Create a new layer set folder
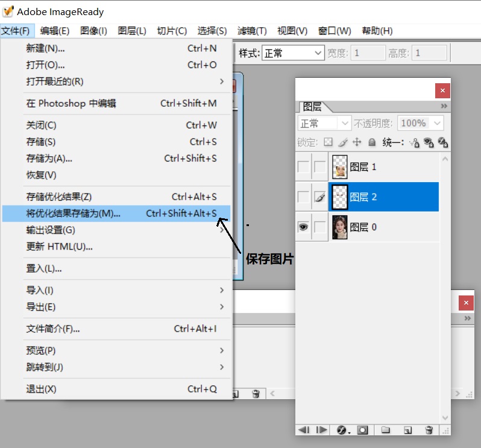The width and height of the screenshot is (481, 448). coord(386,430)
